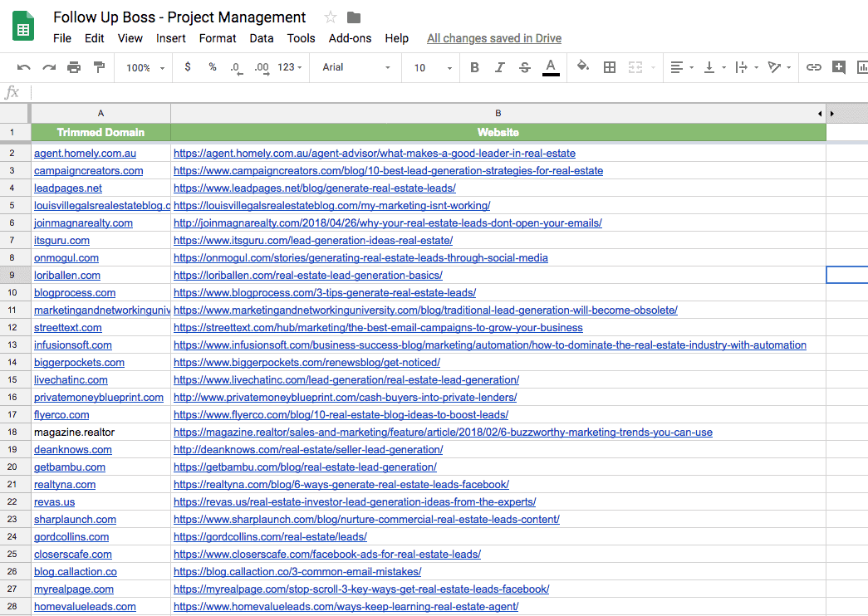This screenshot has width=868, height=616.
Task: Open the Help menu
Action: pos(396,38)
